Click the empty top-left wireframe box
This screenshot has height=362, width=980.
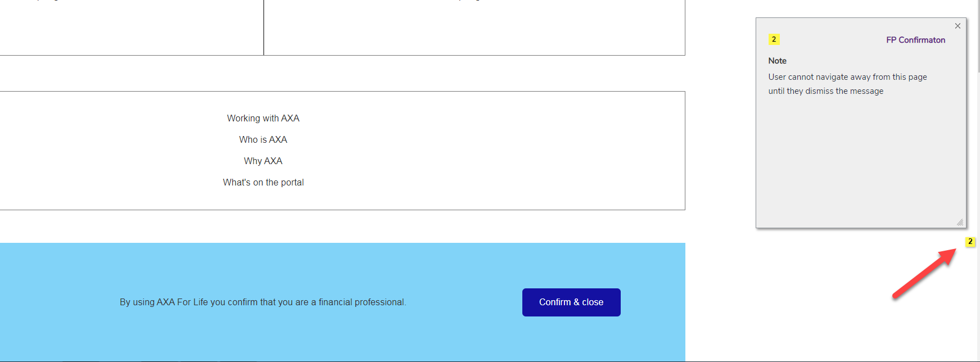(x=132, y=28)
